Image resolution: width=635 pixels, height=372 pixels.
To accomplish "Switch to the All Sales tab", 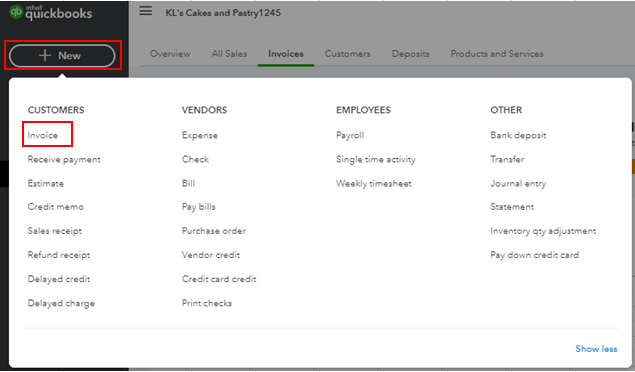I will 229,54.
